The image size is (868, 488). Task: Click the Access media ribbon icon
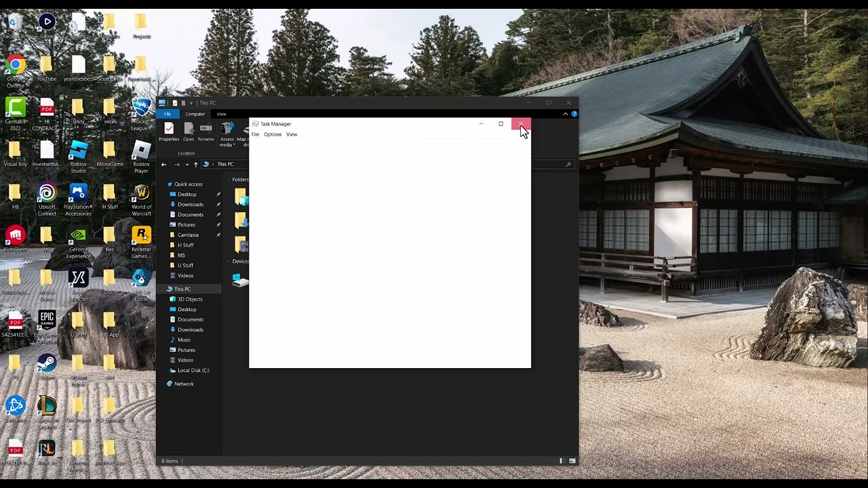227,134
